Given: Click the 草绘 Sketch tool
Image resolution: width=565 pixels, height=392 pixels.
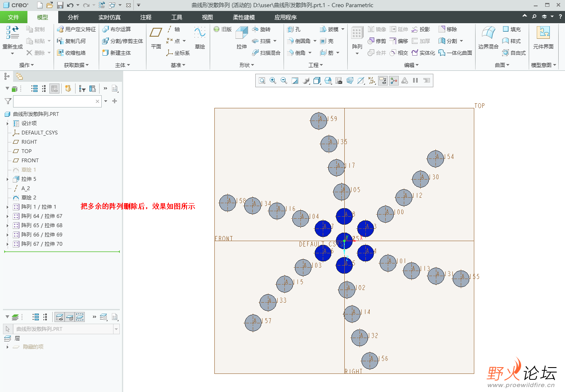Looking at the screenshot, I should (200, 38).
